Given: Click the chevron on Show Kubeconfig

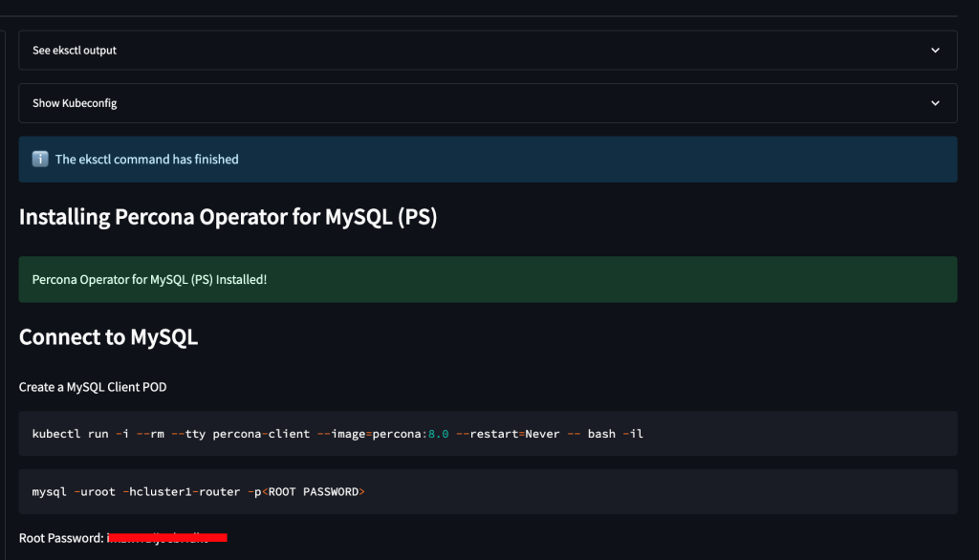Looking at the screenshot, I should (935, 102).
